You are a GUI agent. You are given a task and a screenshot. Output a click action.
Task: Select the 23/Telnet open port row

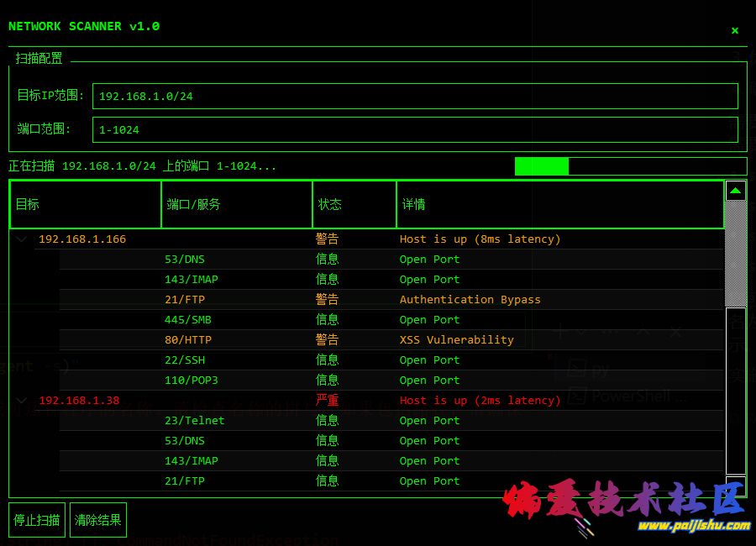(391, 421)
